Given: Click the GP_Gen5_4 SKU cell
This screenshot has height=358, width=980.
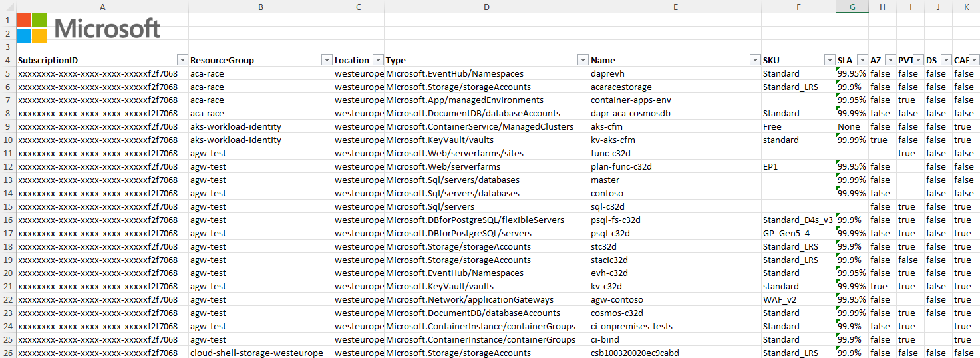Looking at the screenshot, I should point(798,233).
